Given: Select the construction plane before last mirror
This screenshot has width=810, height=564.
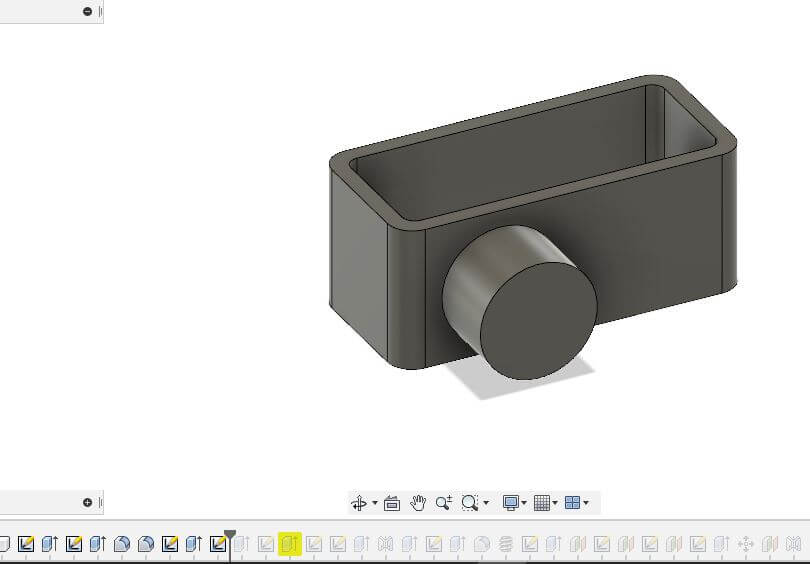Looking at the screenshot, I should 770,544.
